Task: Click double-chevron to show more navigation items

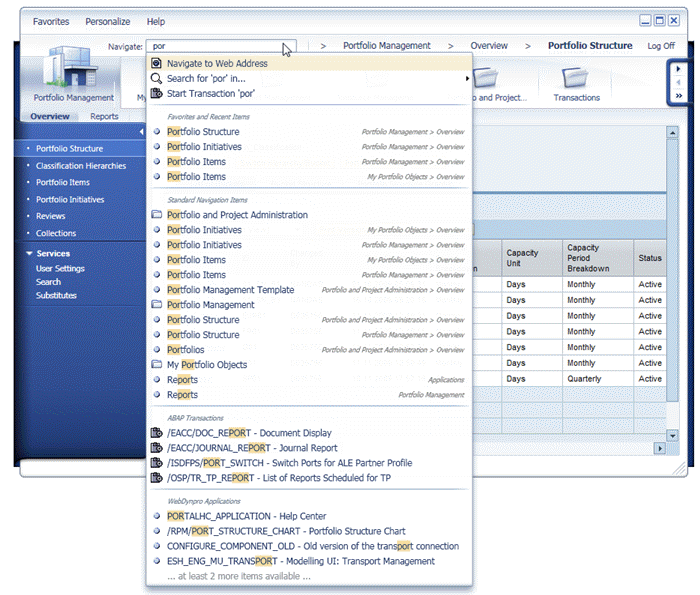Action: coord(679,96)
